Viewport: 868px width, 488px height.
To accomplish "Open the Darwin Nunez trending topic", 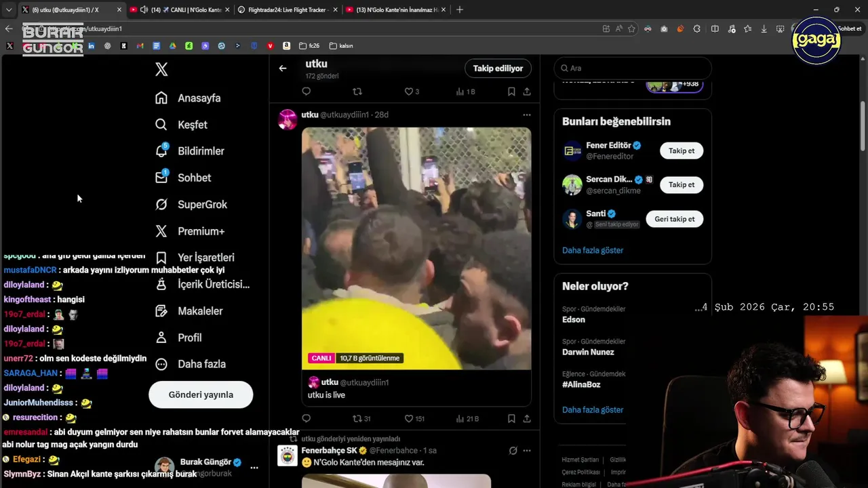I will pos(588,352).
